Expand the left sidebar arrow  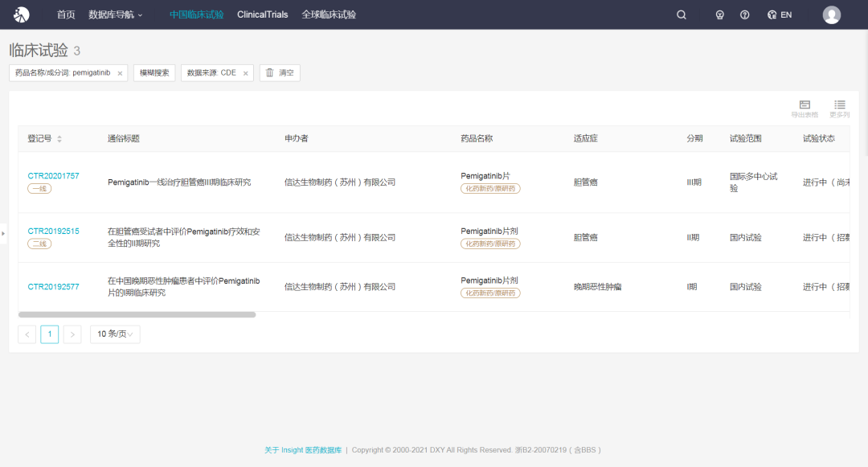2,233
